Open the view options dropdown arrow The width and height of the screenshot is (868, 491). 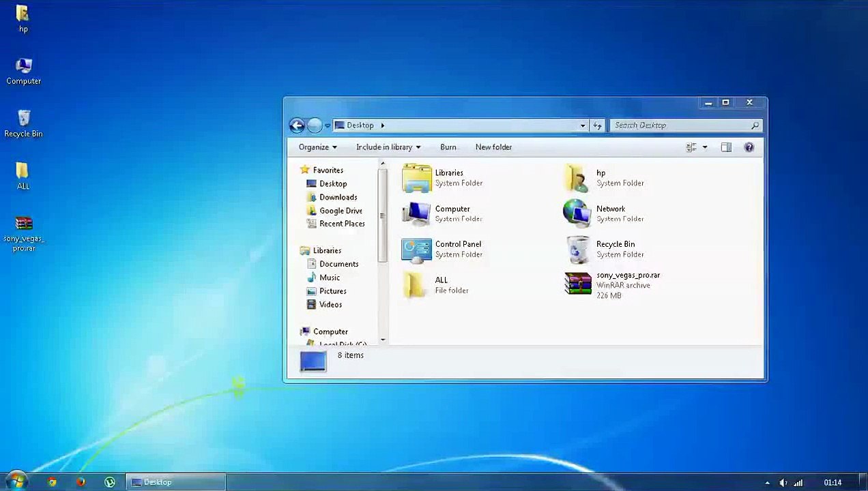click(705, 147)
